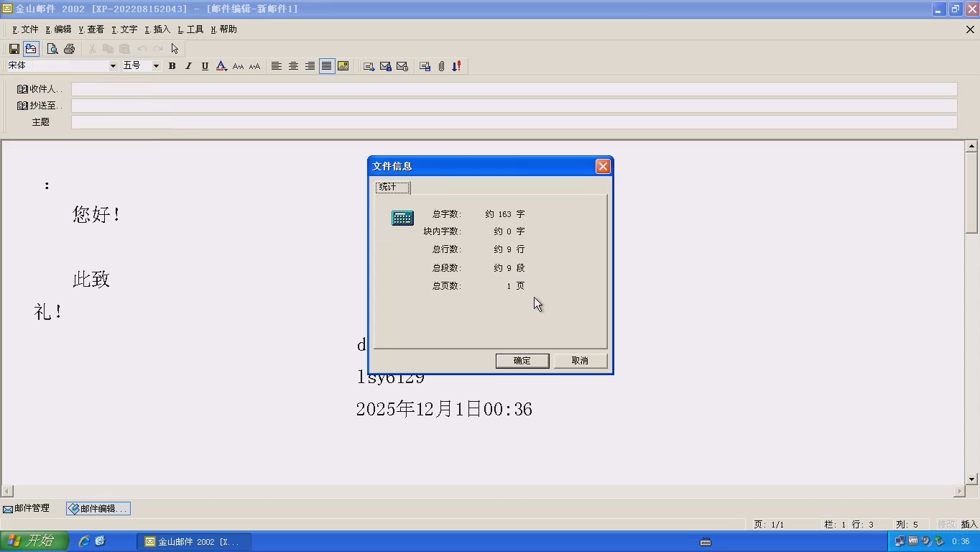
Task: Open the 查看 menu
Action: point(92,29)
